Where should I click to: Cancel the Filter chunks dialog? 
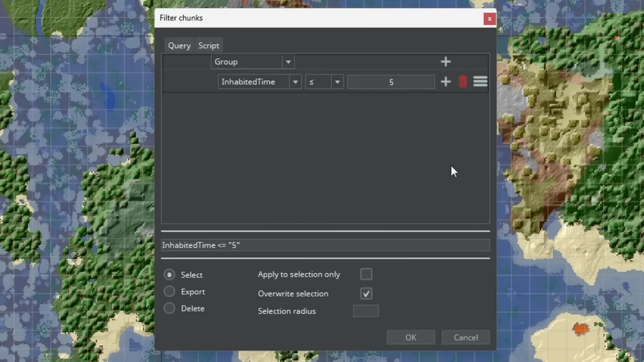(x=466, y=337)
